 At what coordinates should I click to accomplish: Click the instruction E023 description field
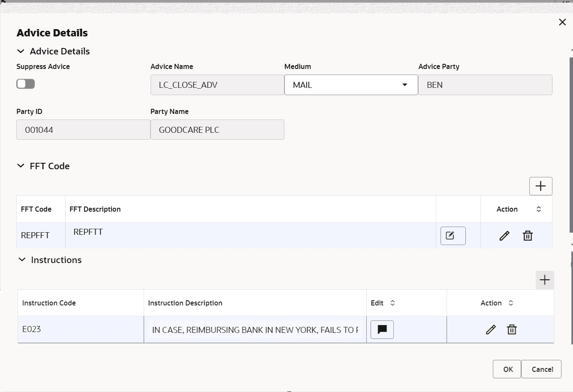(255, 329)
